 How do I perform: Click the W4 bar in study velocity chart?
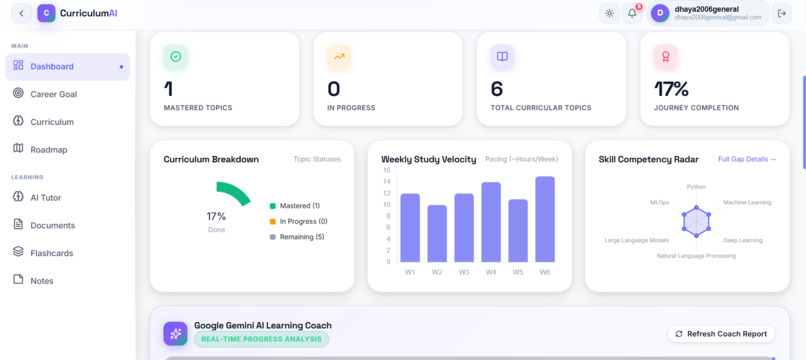click(491, 222)
